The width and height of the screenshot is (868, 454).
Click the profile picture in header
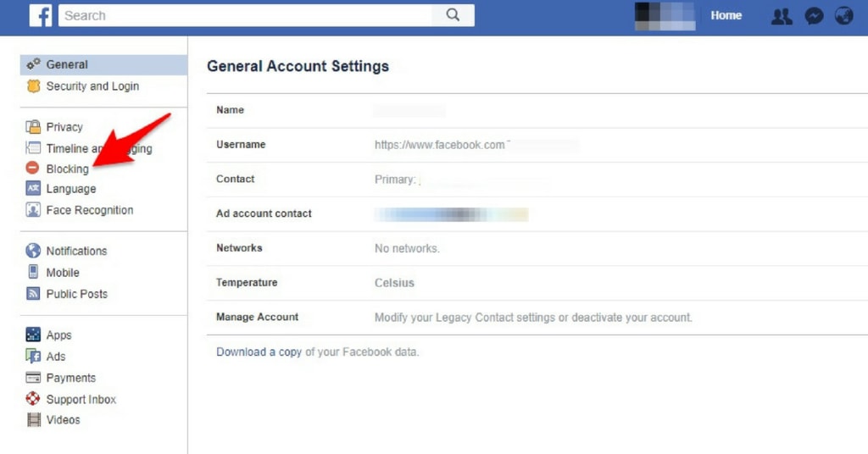[x=665, y=16]
